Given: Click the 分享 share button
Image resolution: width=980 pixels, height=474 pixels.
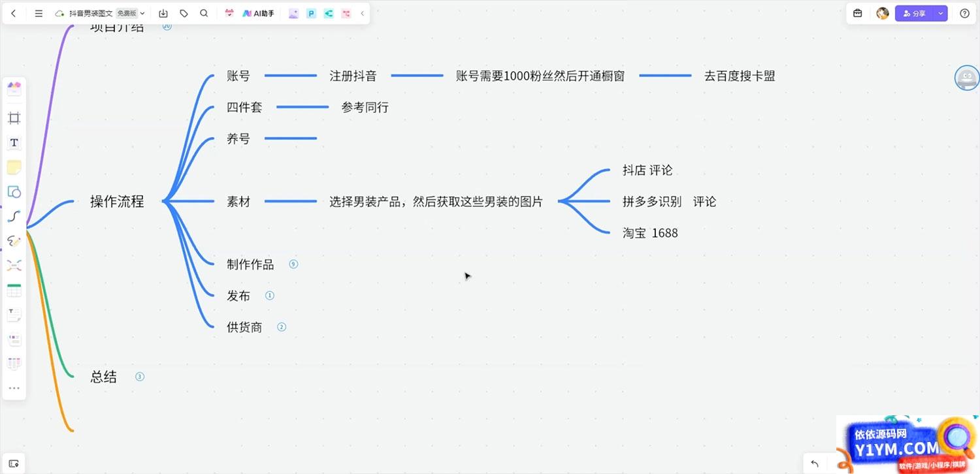Looking at the screenshot, I should point(915,13).
